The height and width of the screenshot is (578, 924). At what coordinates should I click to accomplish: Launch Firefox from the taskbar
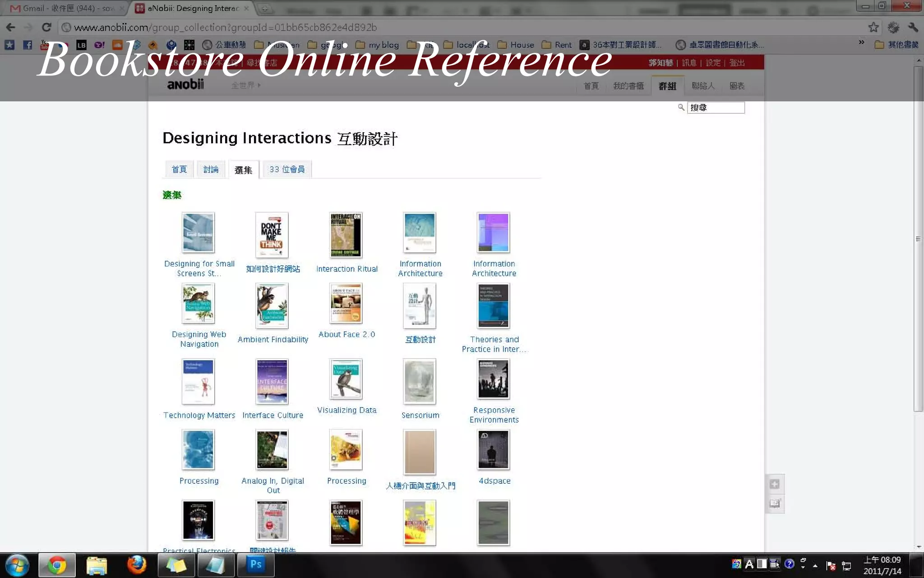[x=136, y=565]
